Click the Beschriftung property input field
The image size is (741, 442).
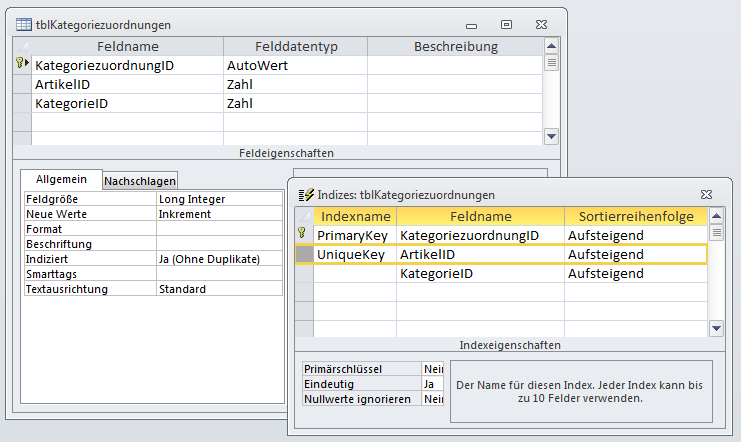click(219, 244)
